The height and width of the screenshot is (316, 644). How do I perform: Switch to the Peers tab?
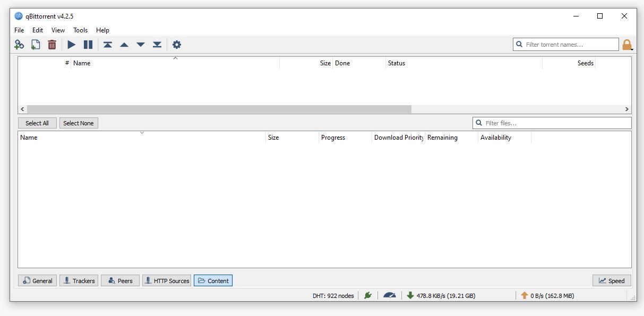pos(120,280)
